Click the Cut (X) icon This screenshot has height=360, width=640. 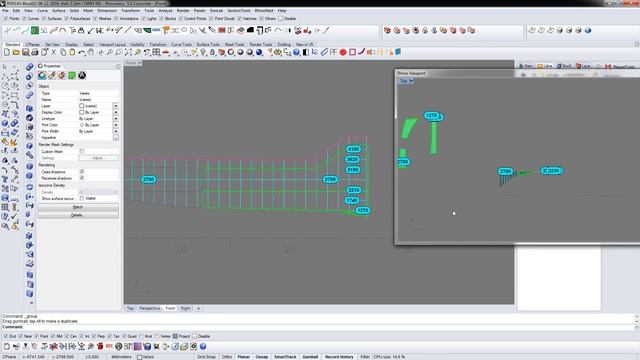53,52
